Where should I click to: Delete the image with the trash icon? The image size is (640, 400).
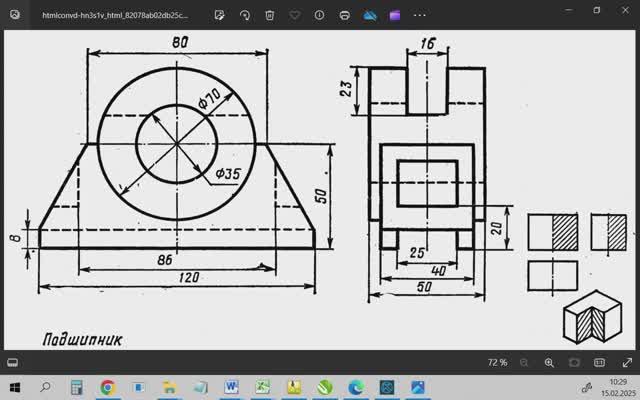coord(269,15)
